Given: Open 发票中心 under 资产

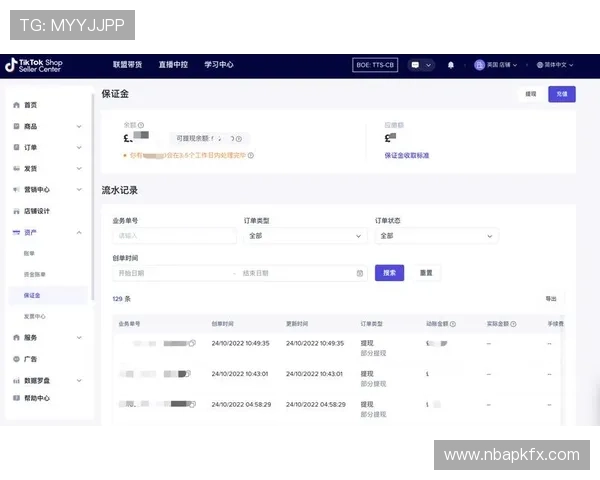Looking at the screenshot, I should 34,317.
